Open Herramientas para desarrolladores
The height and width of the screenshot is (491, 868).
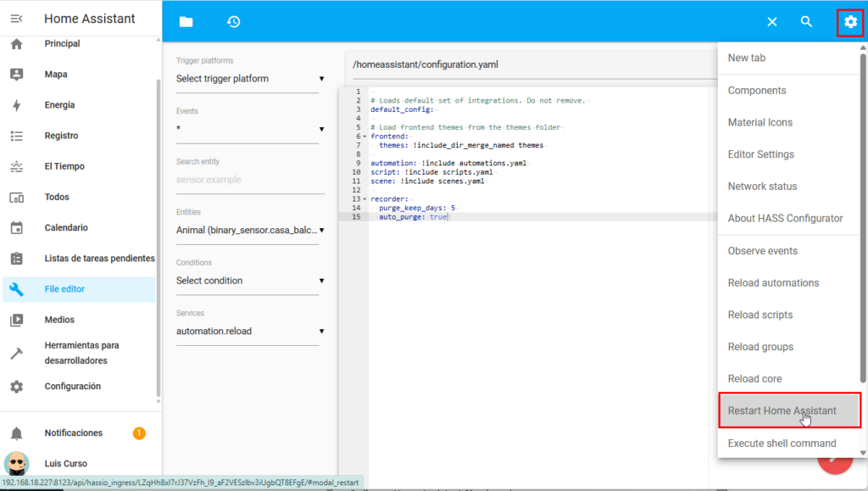click(81, 353)
